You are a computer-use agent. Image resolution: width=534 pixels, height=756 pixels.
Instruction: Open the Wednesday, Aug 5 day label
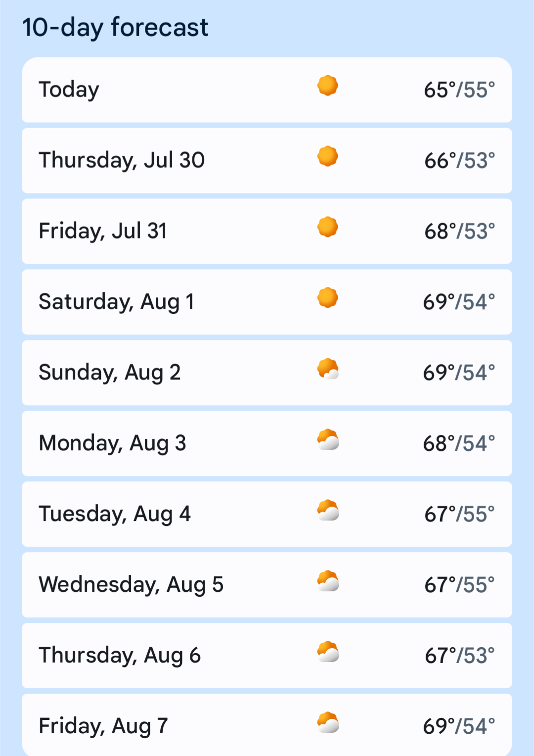pos(131,585)
